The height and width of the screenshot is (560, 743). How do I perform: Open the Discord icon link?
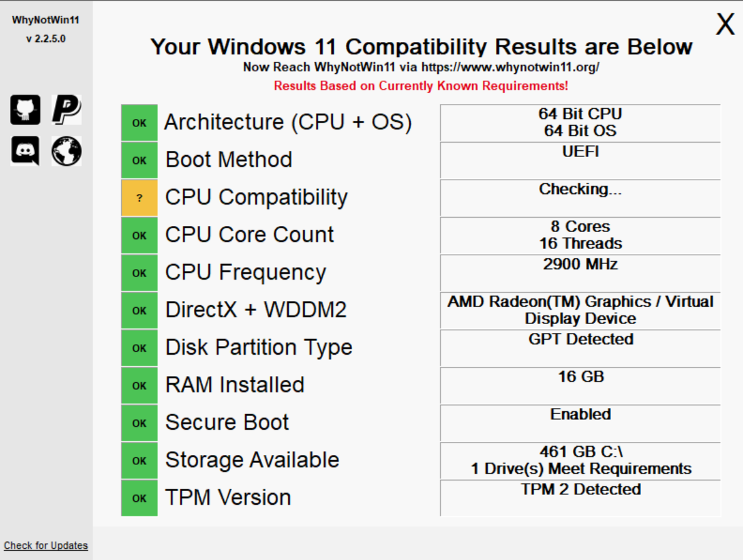(25, 151)
